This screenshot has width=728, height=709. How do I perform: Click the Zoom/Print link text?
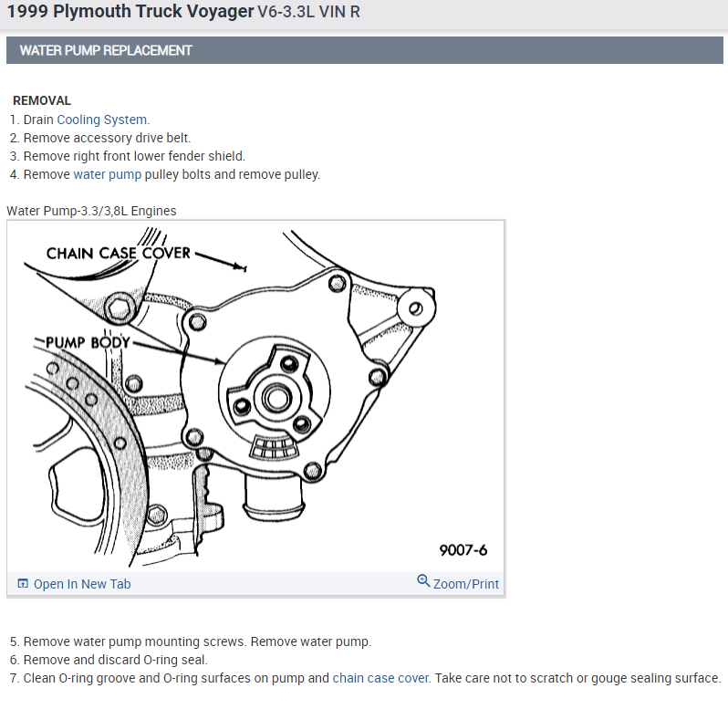[x=465, y=584]
